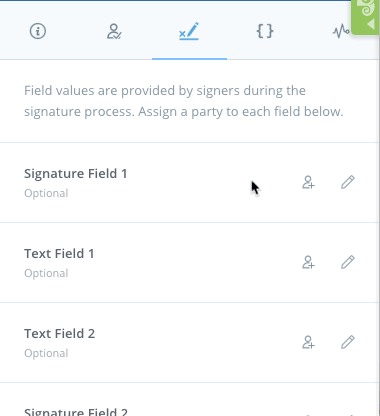Select the Text Field 1 row label
The image size is (380, 416).
59,254
